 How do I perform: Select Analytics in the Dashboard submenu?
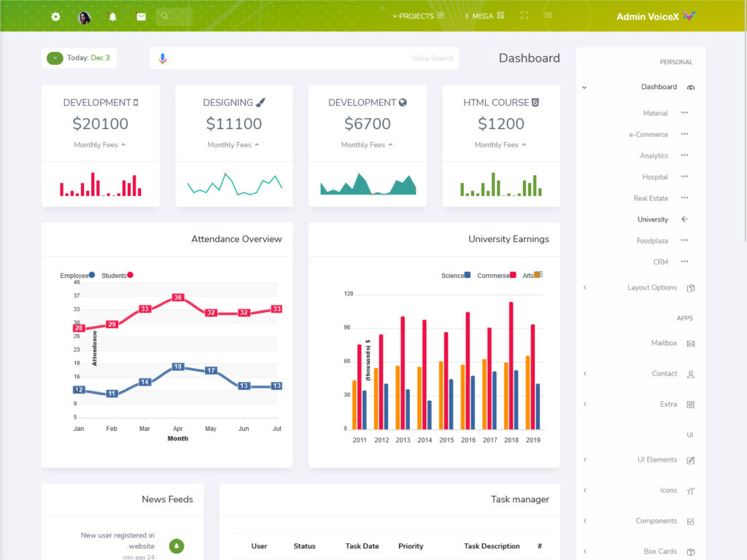(654, 156)
